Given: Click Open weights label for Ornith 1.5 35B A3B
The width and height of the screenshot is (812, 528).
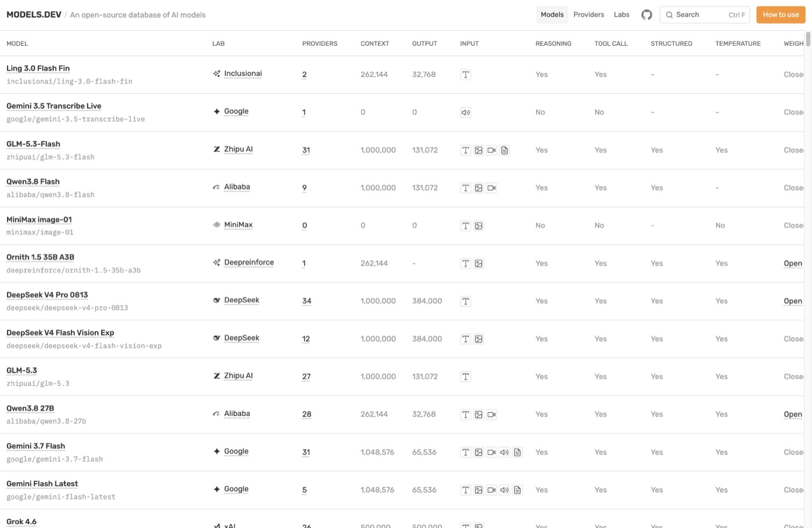Looking at the screenshot, I should (x=793, y=263).
